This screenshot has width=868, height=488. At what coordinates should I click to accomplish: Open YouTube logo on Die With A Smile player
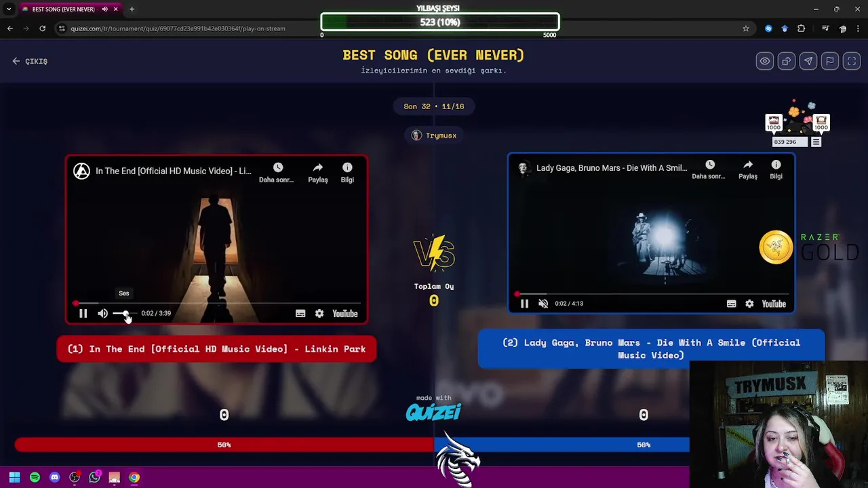click(x=774, y=304)
